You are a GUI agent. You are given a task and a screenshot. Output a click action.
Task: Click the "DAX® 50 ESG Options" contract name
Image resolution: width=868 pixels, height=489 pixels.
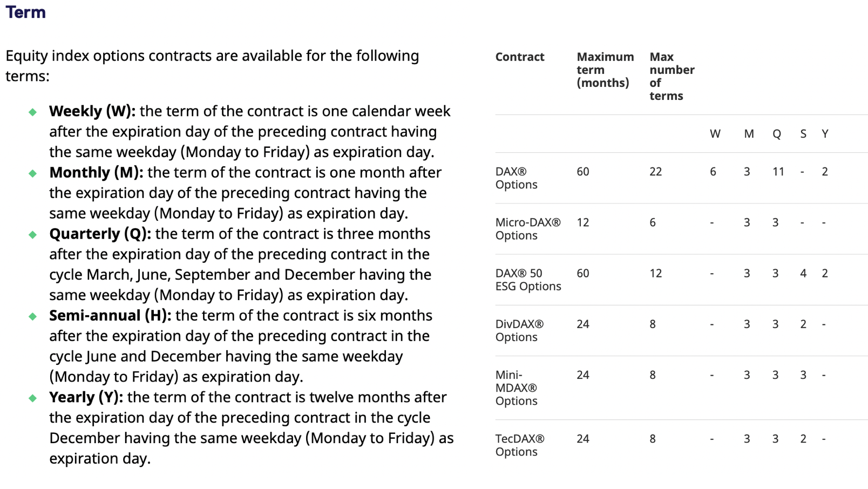[527, 280]
